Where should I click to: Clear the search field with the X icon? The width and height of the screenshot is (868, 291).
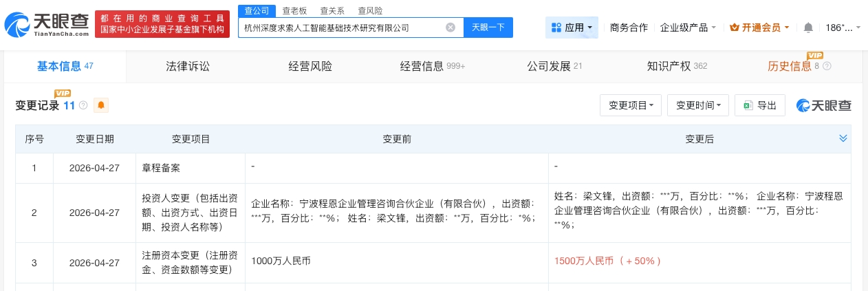tap(451, 28)
